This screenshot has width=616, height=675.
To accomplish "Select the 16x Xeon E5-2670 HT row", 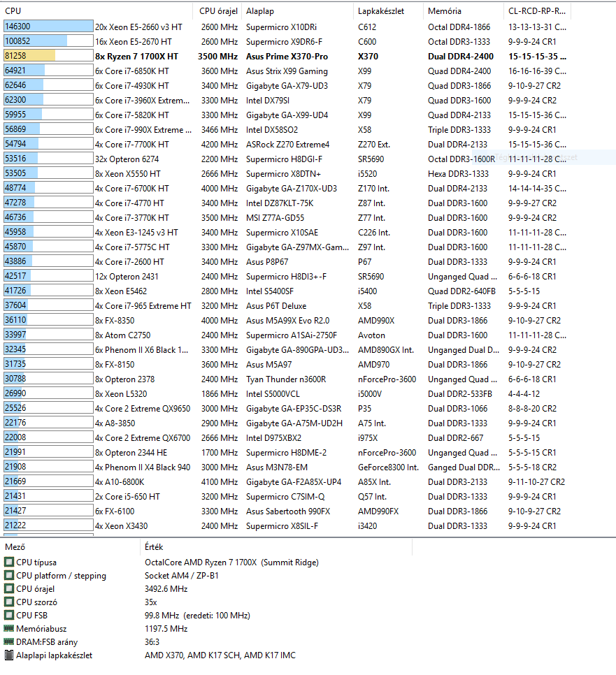I will (x=287, y=42).
